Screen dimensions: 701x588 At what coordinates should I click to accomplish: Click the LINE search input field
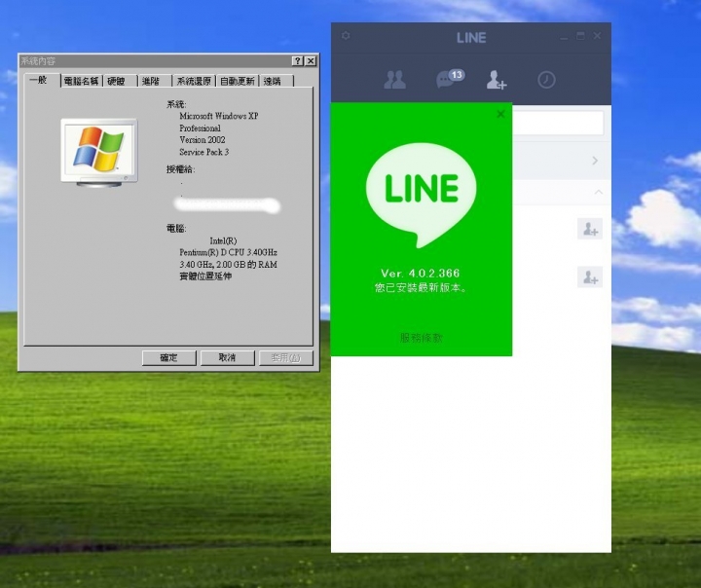coord(558,123)
